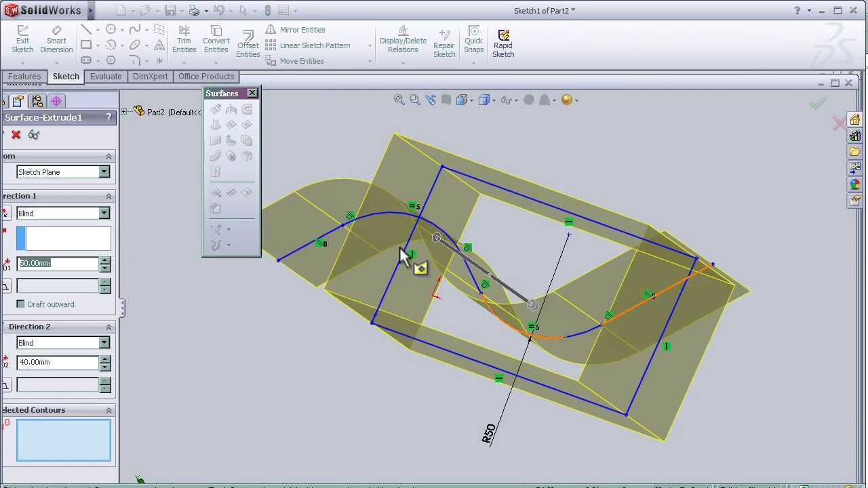Collapse the Direction 1 section

click(x=108, y=196)
